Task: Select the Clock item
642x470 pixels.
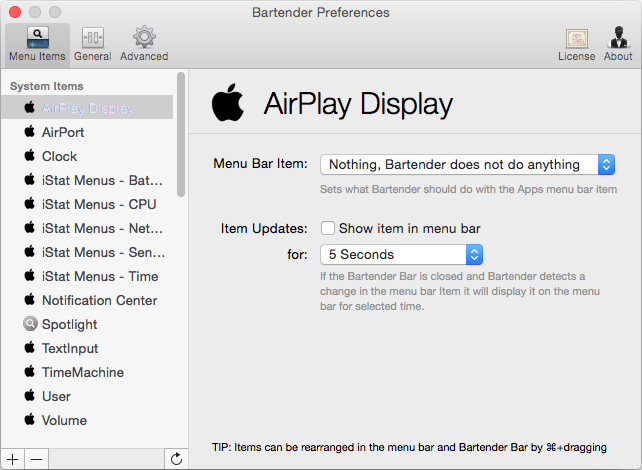Action: 87,156
